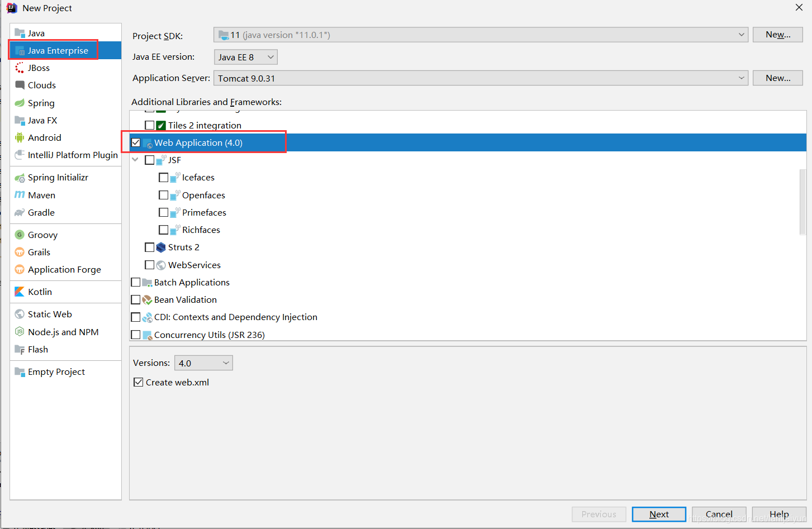Viewport: 812px width, 529px height.
Task: Click the frameworks list vertical scrollbar
Action: [803, 201]
